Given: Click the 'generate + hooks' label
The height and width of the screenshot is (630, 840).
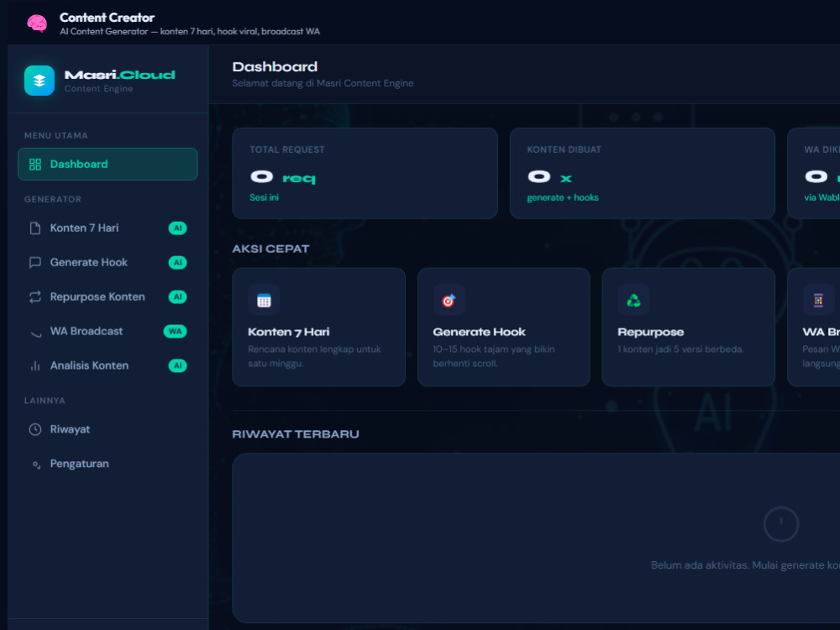Looking at the screenshot, I should coord(563,197).
